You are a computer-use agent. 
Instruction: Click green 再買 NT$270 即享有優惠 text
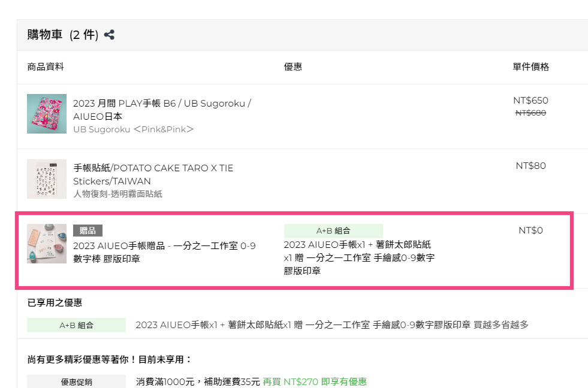[x=315, y=381]
